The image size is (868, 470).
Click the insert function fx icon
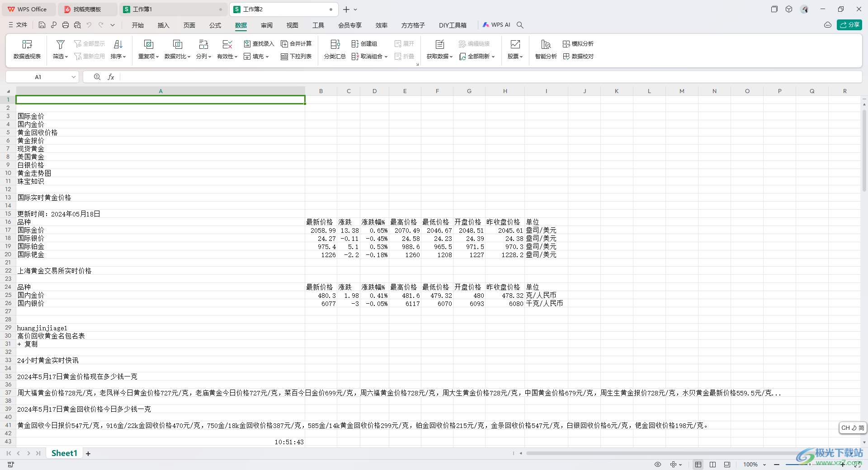click(x=111, y=77)
